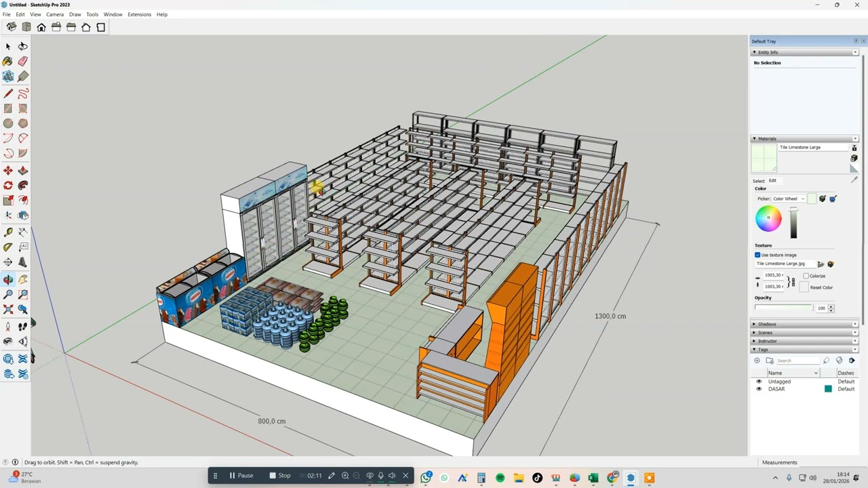Click the Add Tag Folder icon
Screen dimensions: 868x488
click(770, 361)
